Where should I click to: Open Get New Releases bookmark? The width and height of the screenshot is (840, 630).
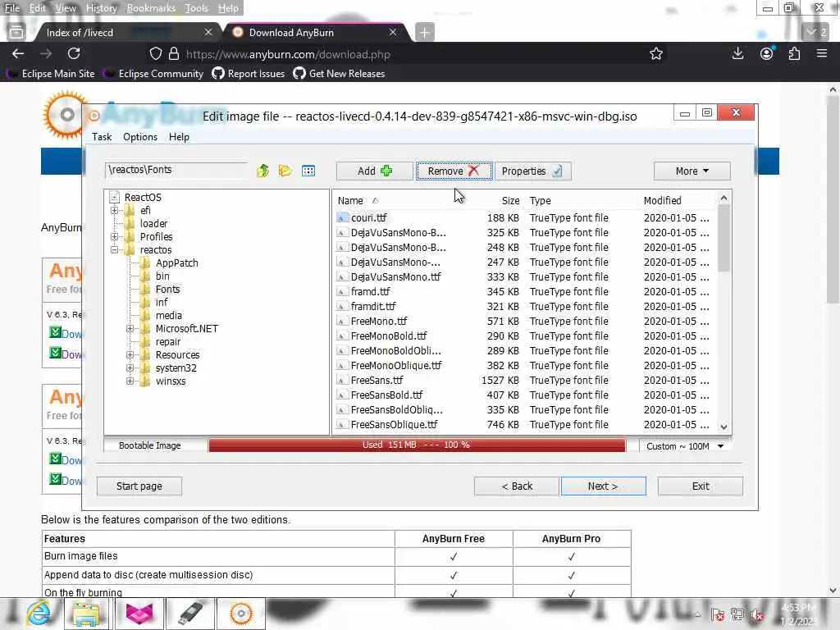click(339, 74)
